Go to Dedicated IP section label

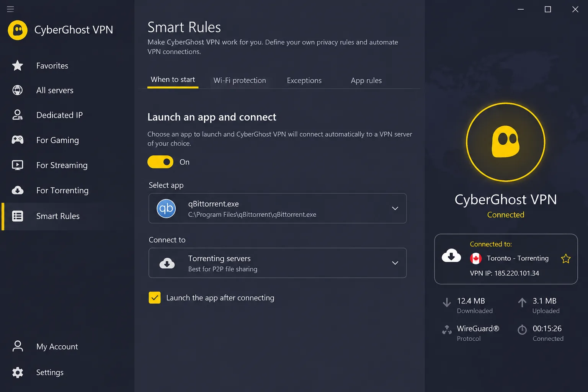tap(59, 115)
